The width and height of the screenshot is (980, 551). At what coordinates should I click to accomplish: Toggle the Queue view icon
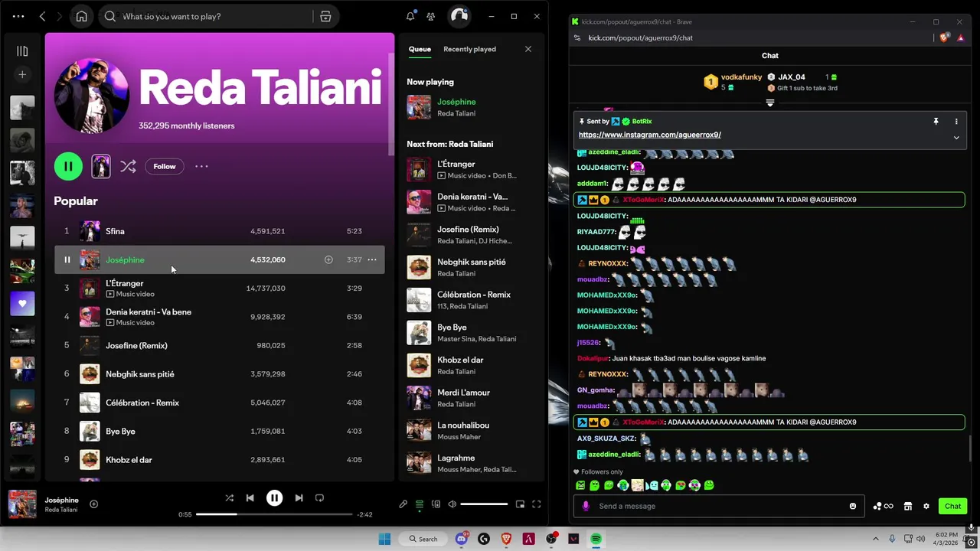(420, 504)
